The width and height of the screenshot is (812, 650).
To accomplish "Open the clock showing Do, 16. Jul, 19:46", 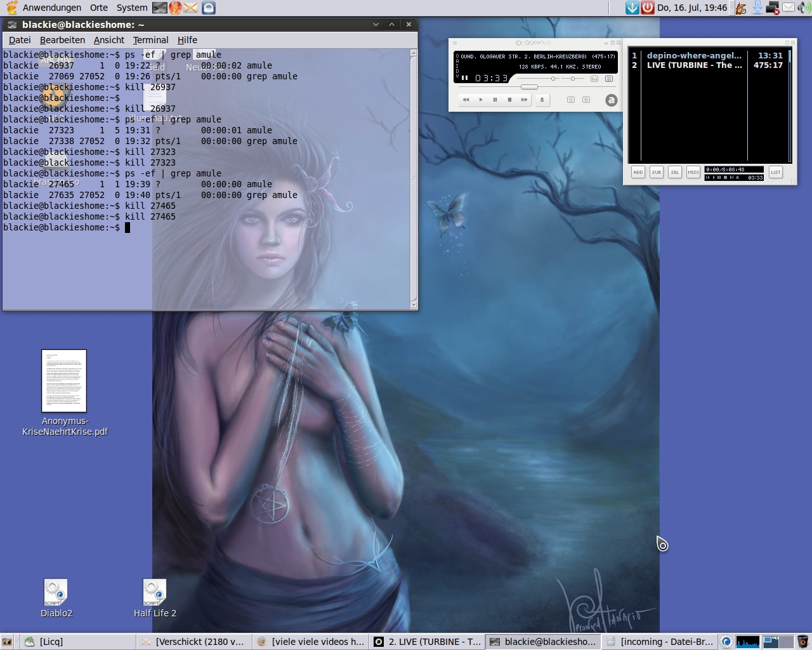I will pyautogui.click(x=692, y=8).
